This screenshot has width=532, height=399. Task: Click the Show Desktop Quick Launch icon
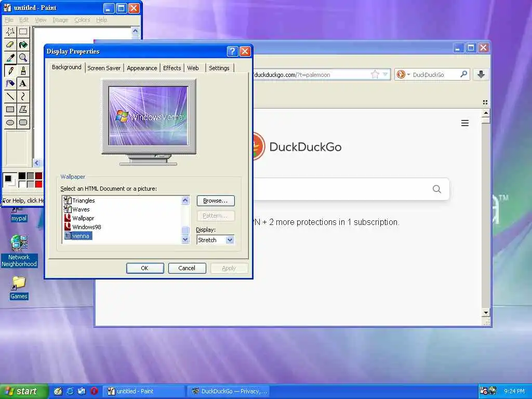point(58,391)
